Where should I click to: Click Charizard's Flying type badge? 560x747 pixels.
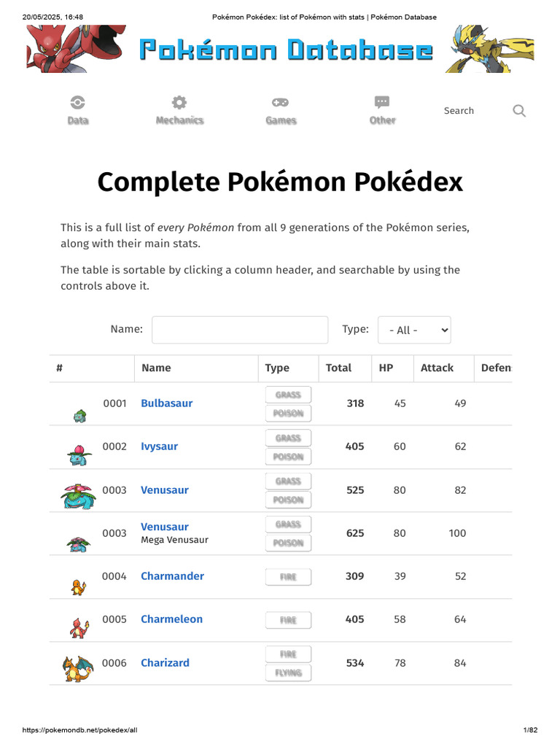pos(288,673)
